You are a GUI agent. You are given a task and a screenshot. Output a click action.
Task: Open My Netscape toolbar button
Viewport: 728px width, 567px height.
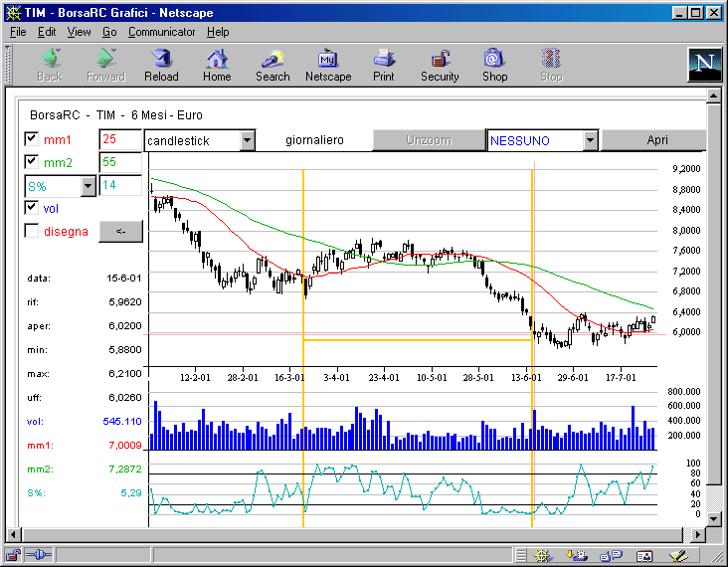(328, 65)
